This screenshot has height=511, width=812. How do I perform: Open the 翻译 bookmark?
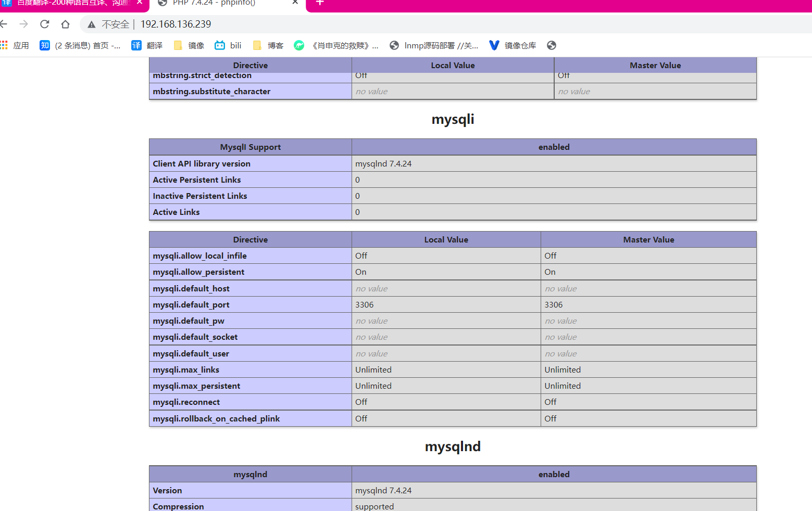pyautogui.click(x=147, y=45)
